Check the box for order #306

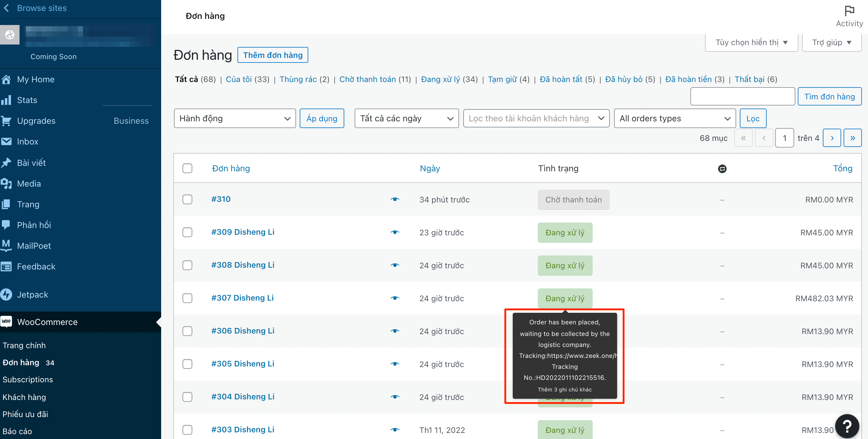(x=187, y=331)
